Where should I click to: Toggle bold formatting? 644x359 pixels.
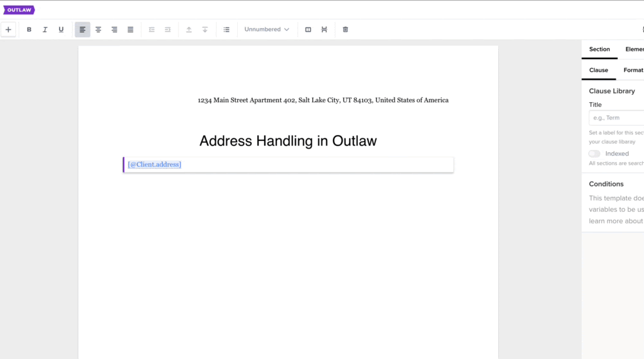click(x=29, y=30)
